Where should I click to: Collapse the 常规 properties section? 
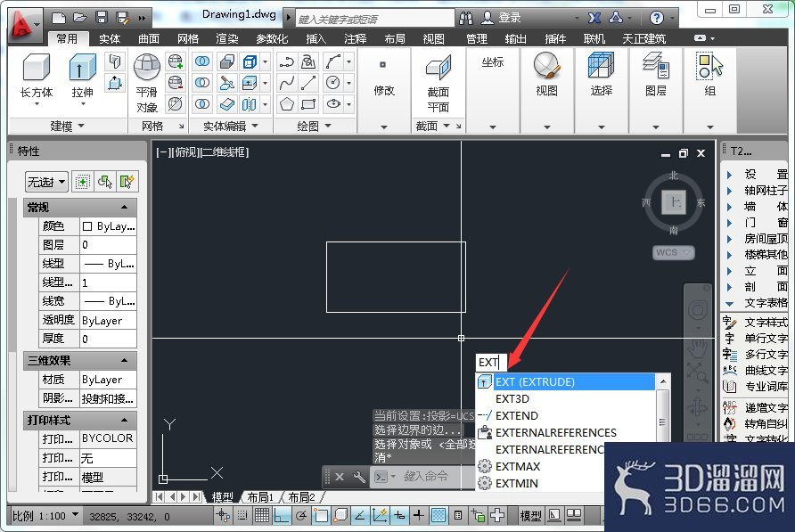click(124, 207)
